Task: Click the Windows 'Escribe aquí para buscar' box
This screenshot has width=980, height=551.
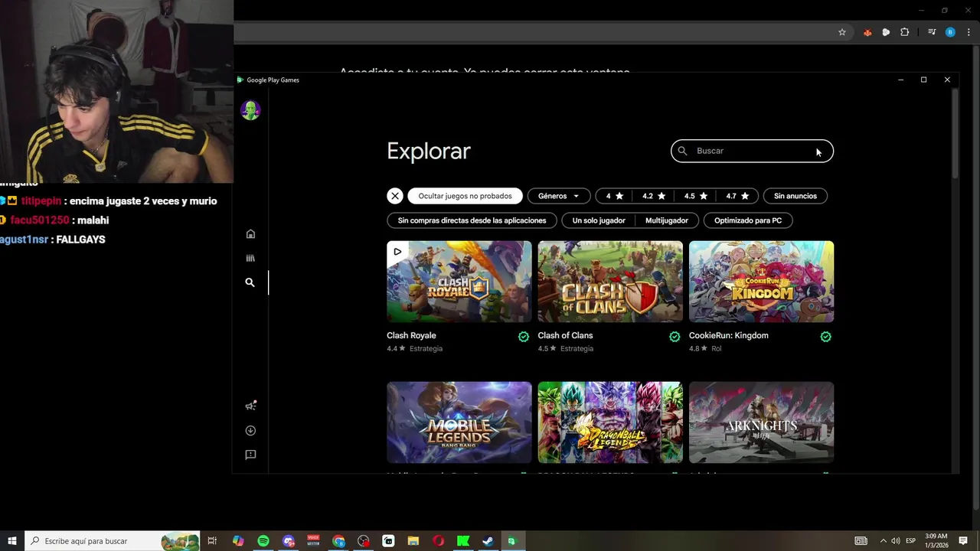Action: [113, 541]
